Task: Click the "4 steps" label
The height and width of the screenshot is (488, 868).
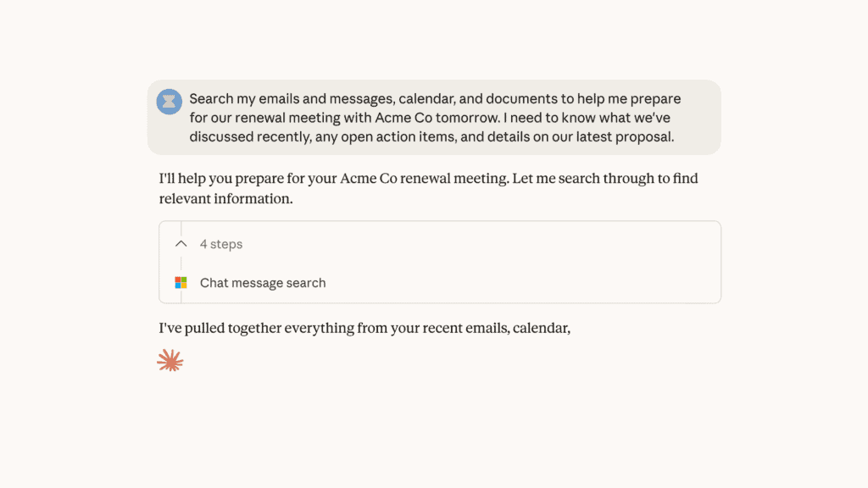Action: pos(221,244)
